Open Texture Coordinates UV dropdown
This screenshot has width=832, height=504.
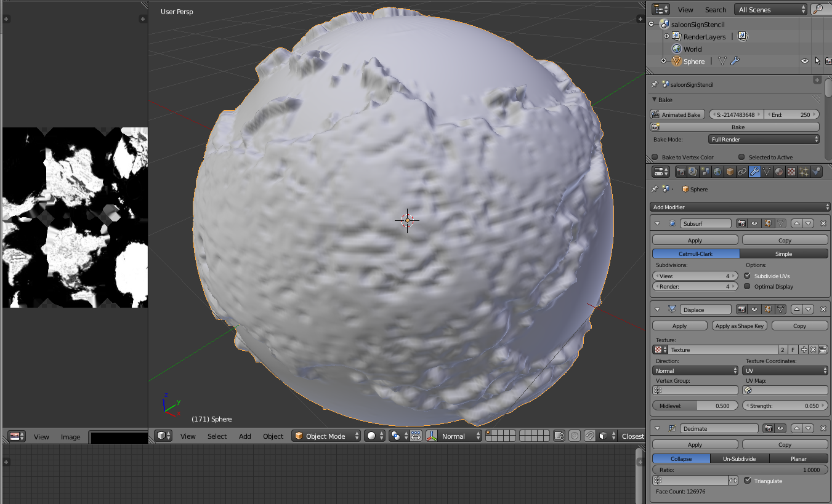(785, 370)
